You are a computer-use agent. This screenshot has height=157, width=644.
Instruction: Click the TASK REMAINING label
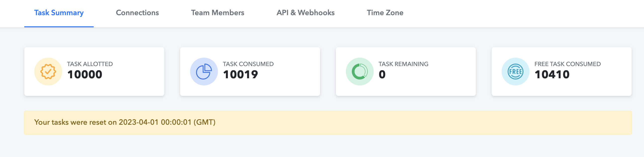pos(403,64)
